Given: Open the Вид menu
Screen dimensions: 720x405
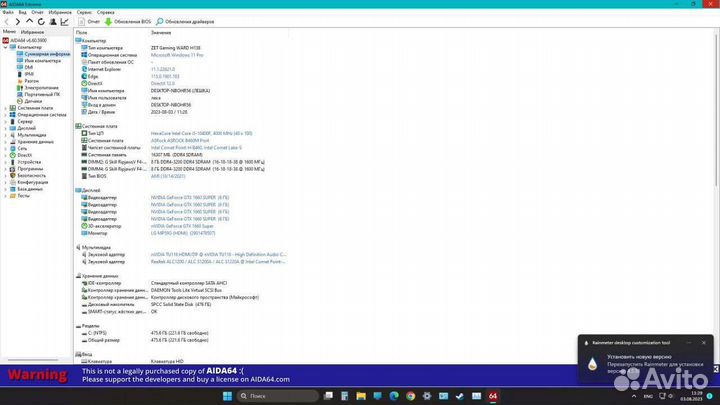Looking at the screenshot, I should (x=22, y=12).
